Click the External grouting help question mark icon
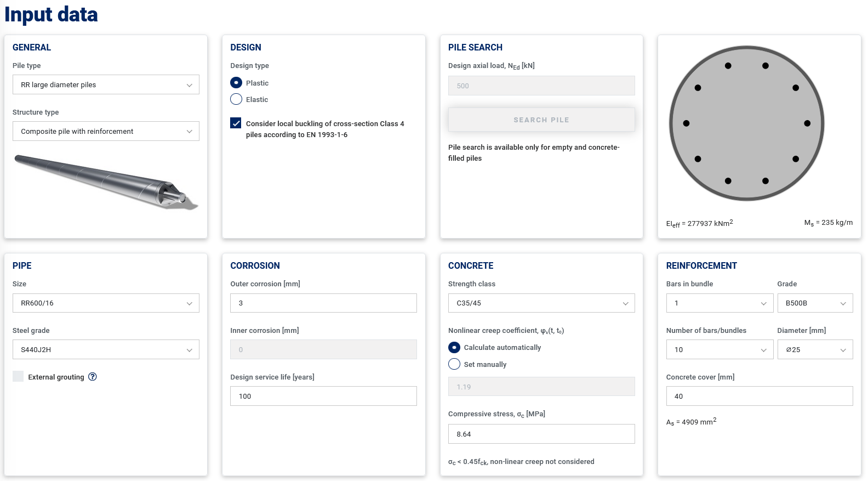The height and width of the screenshot is (481, 868). pyautogui.click(x=93, y=377)
